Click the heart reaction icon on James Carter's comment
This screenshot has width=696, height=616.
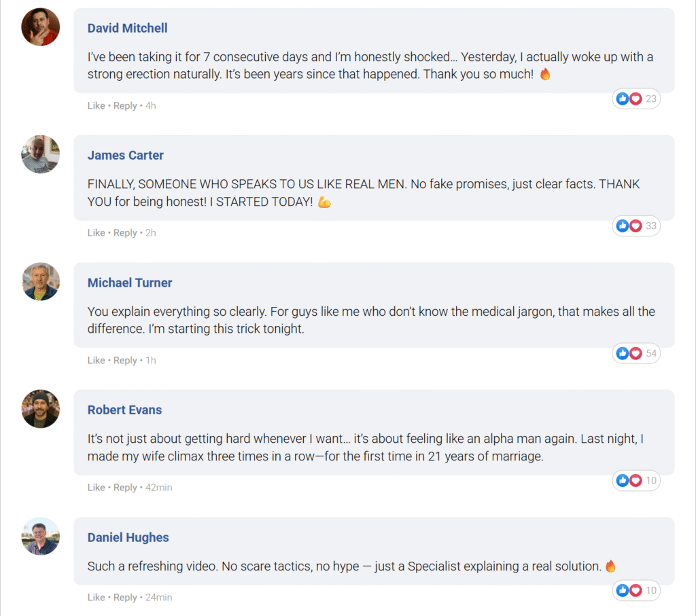[x=636, y=226]
